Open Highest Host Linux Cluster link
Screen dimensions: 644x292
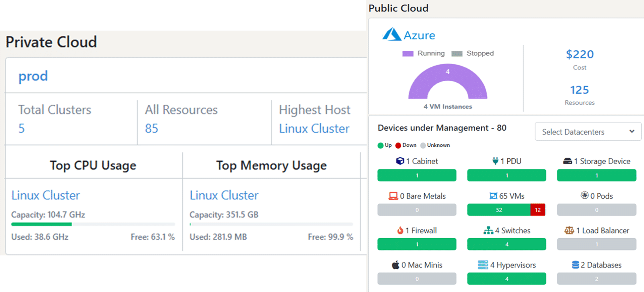tap(314, 129)
